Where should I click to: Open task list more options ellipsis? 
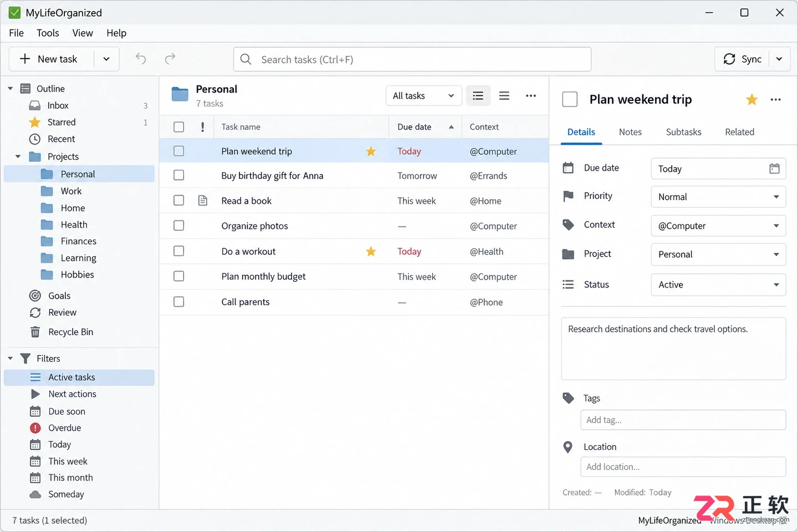pos(531,96)
